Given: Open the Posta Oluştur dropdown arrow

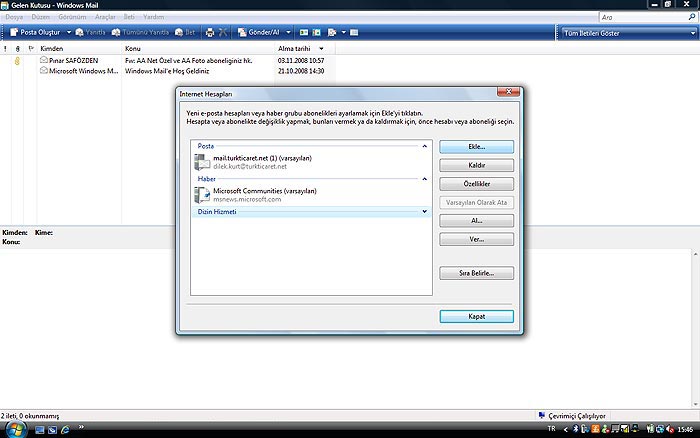Looking at the screenshot, I should click(x=69, y=32).
